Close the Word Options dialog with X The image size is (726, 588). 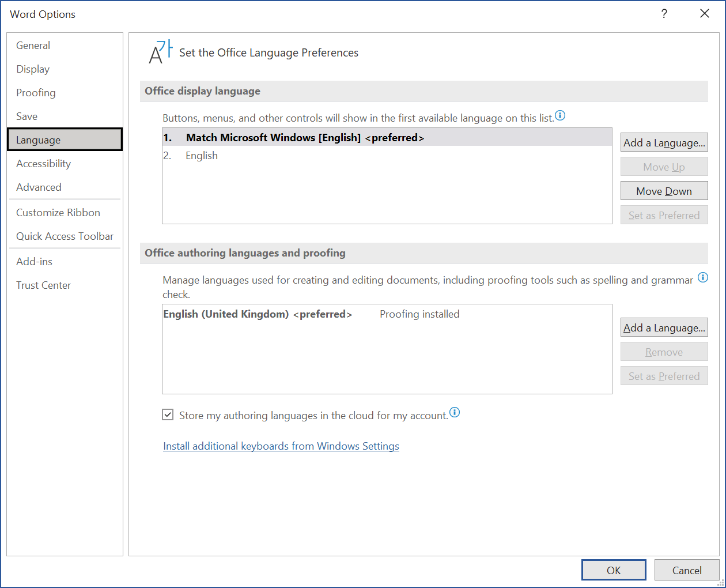coord(705,14)
